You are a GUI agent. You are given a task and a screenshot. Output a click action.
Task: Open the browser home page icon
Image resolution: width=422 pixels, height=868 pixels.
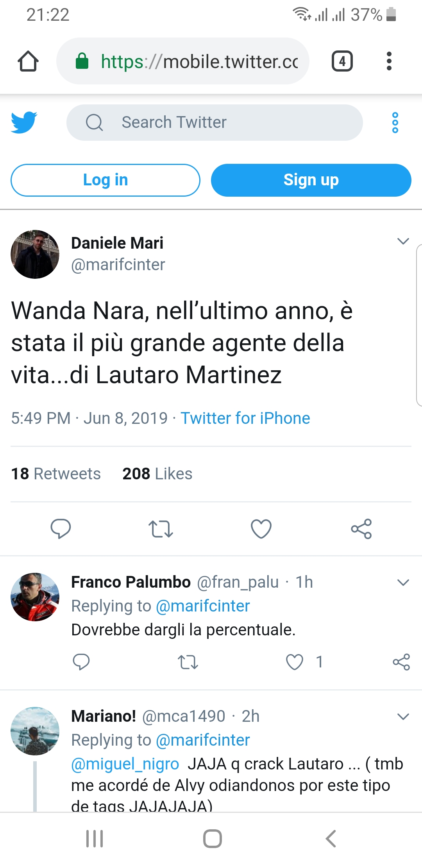coord(28,61)
